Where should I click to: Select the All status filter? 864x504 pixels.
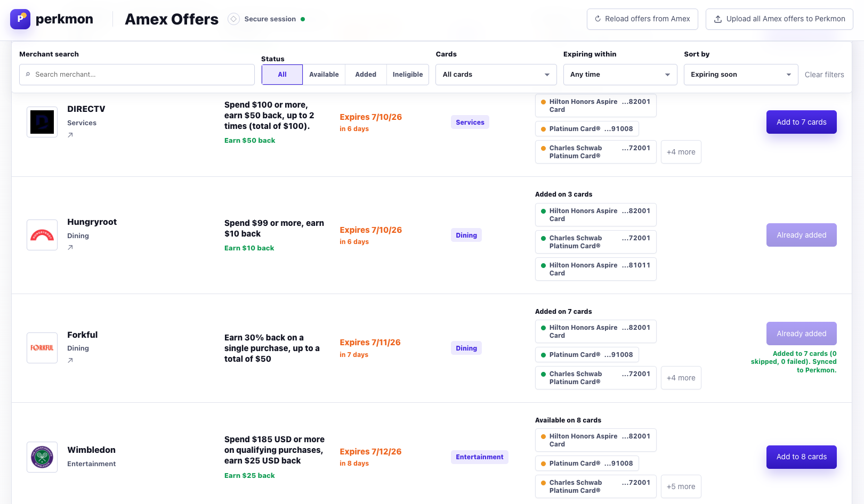pos(282,75)
